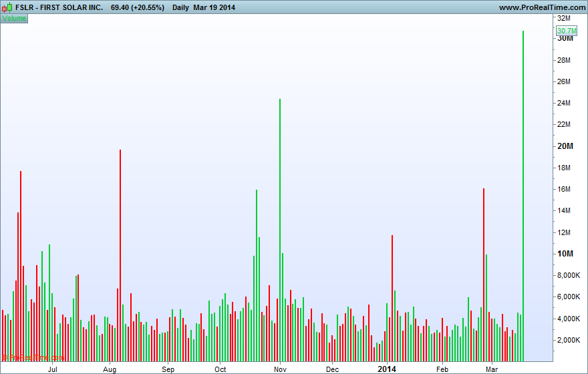The image size is (588, 374).
Task: Click the green 16M volume bar in late October
Action: pyautogui.click(x=257, y=275)
